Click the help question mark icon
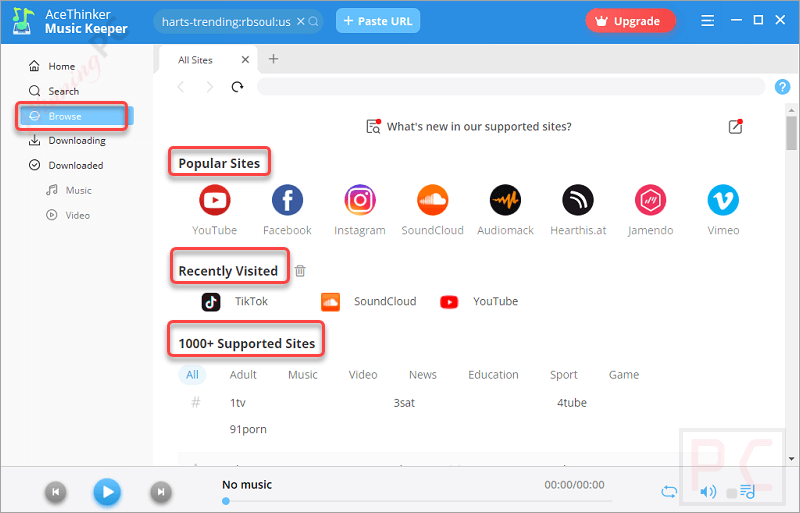800x513 pixels. pyautogui.click(x=782, y=87)
